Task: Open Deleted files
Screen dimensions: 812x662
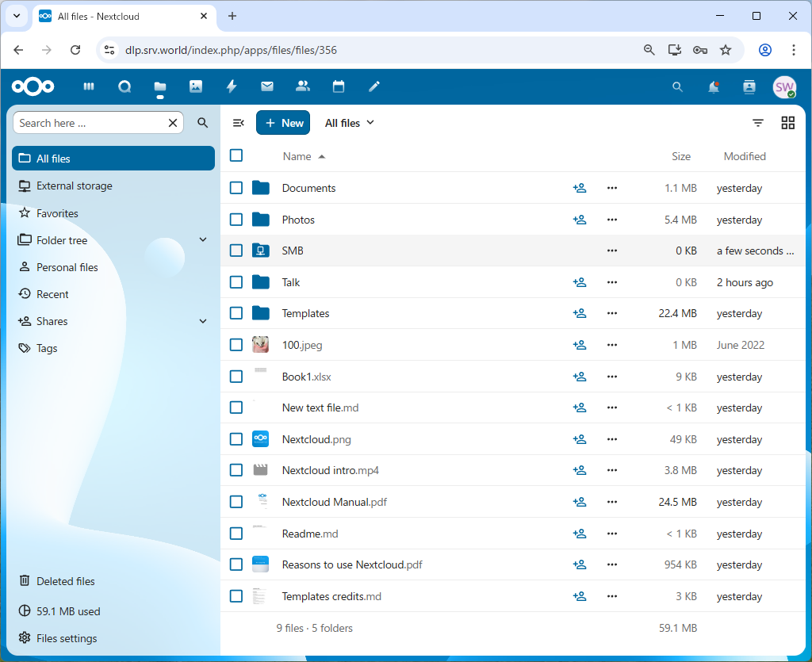Action: 113,581
